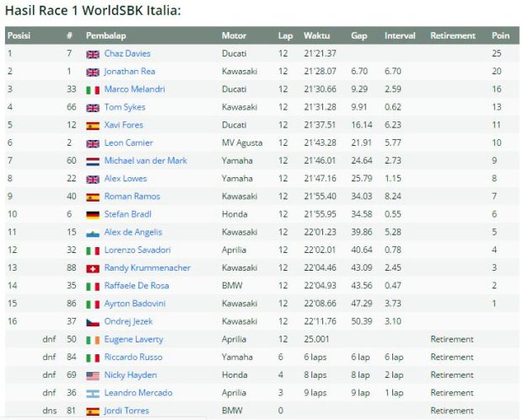523x420 pixels.
Task: Click Irish flag next to Eugene Laverty
Action: pos(93,340)
